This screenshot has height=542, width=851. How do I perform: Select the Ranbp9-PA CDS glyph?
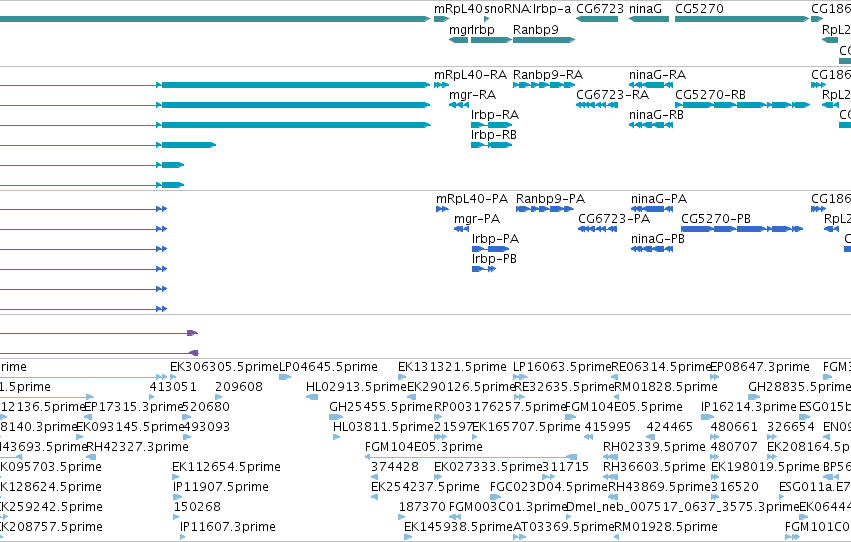pyautogui.click(x=545, y=209)
